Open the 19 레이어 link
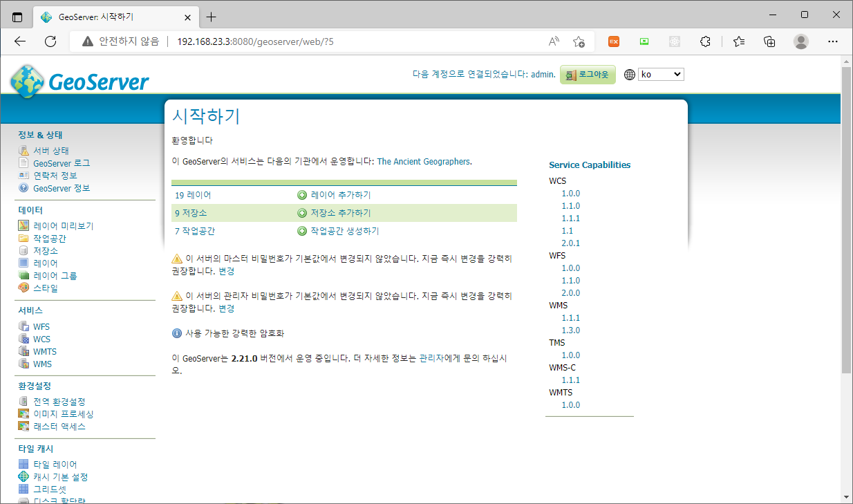 193,195
